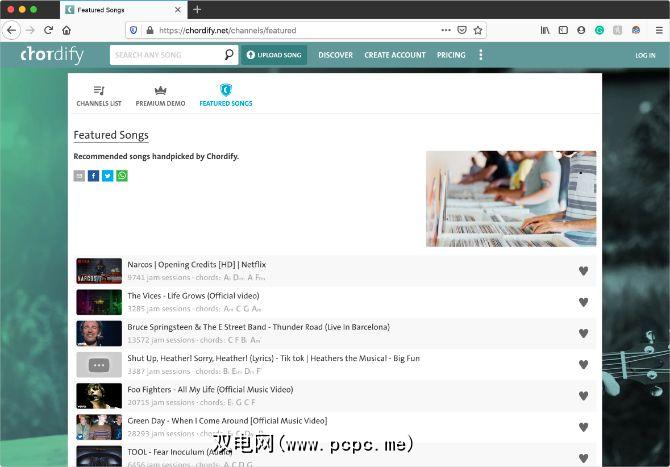Click the Narcos song thumbnail
Viewport: 670px width, 467px height.
[99, 271]
